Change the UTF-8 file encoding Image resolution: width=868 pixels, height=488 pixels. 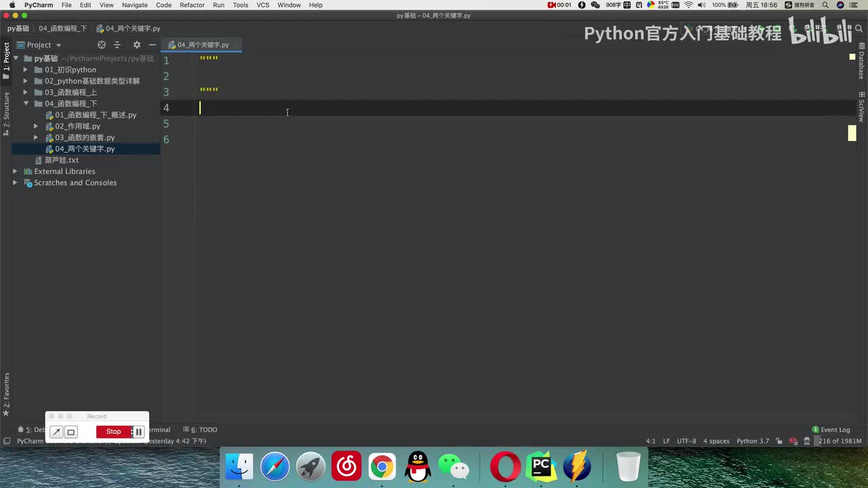pos(686,441)
